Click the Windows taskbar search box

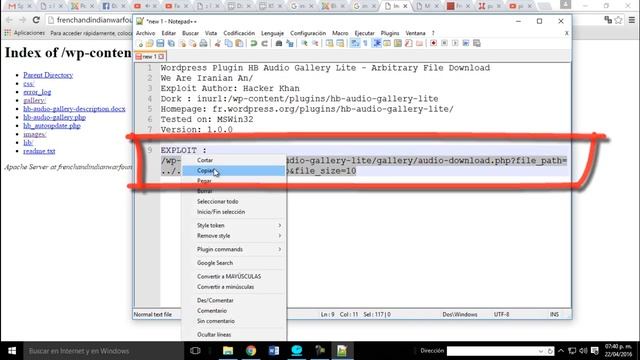pyautogui.click(x=104, y=351)
